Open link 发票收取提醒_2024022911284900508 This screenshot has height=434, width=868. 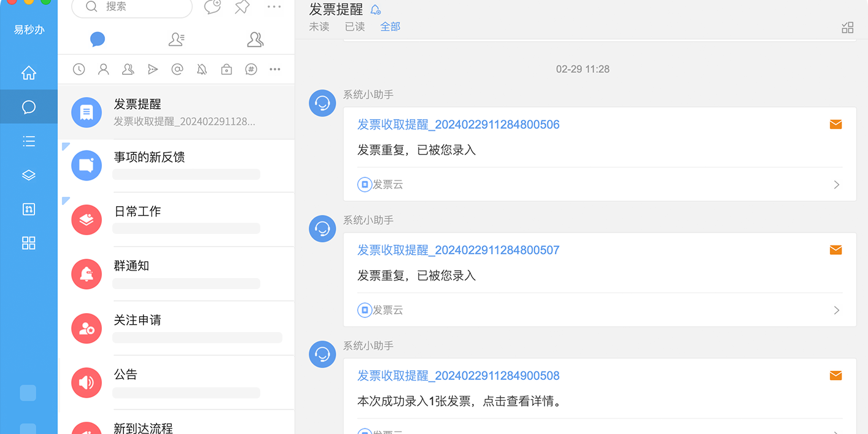pyautogui.click(x=459, y=376)
